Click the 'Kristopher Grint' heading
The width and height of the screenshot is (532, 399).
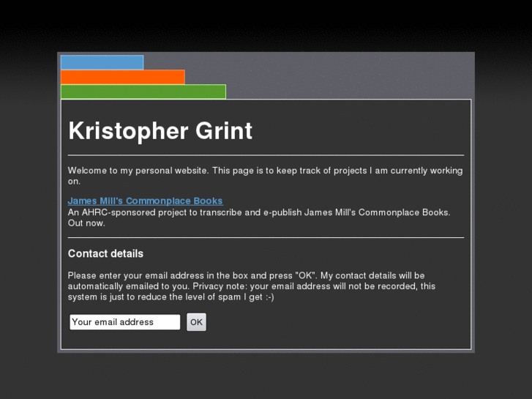[x=160, y=131]
